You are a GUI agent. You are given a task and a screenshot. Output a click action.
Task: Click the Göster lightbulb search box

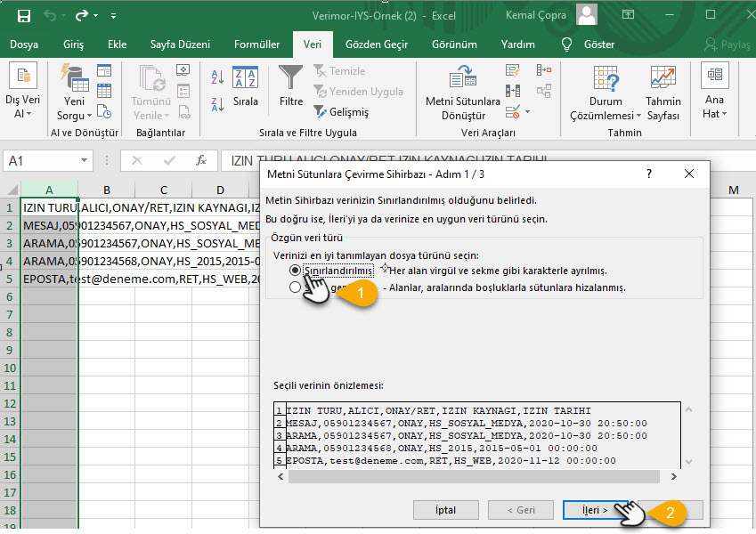point(589,44)
